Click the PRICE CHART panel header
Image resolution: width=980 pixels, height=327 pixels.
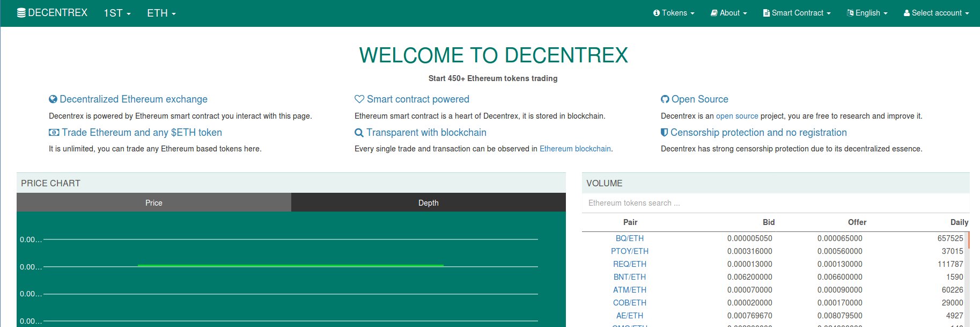[291, 183]
